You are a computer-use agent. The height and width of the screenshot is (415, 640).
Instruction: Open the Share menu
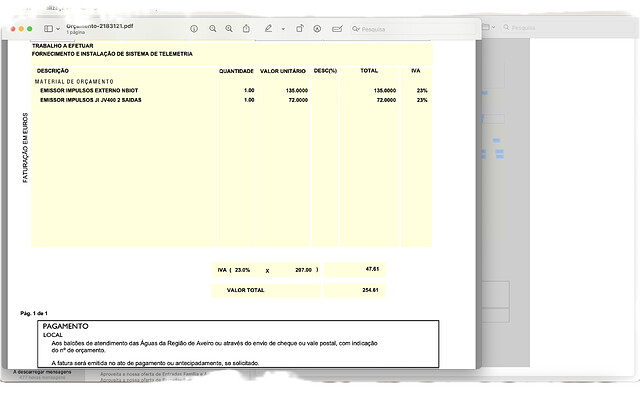246,29
